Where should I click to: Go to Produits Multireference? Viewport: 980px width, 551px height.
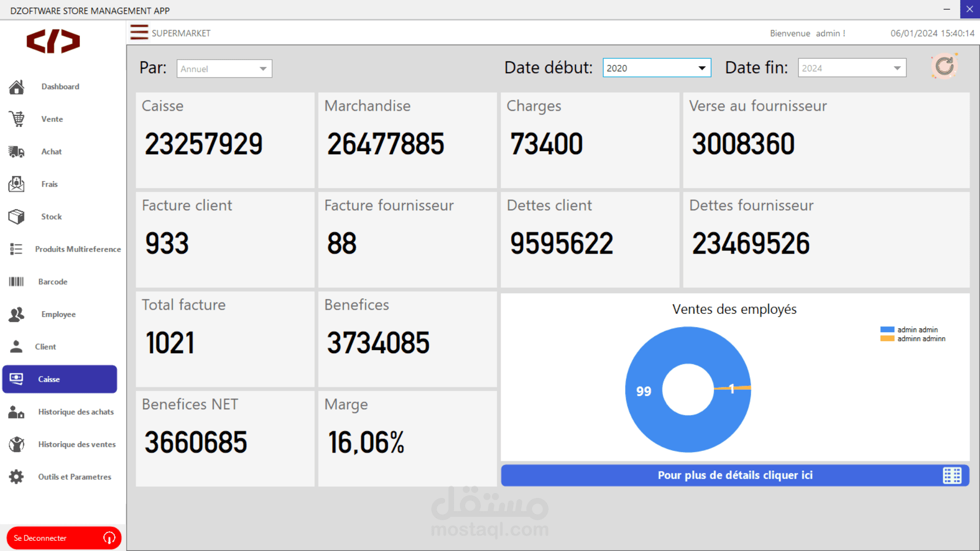pyautogui.click(x=78, y=249)
